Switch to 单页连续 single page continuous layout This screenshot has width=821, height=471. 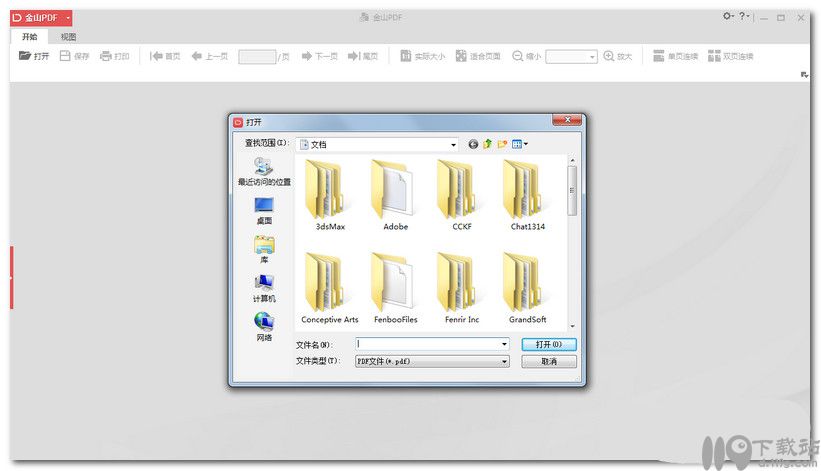[x=675, y=56]
